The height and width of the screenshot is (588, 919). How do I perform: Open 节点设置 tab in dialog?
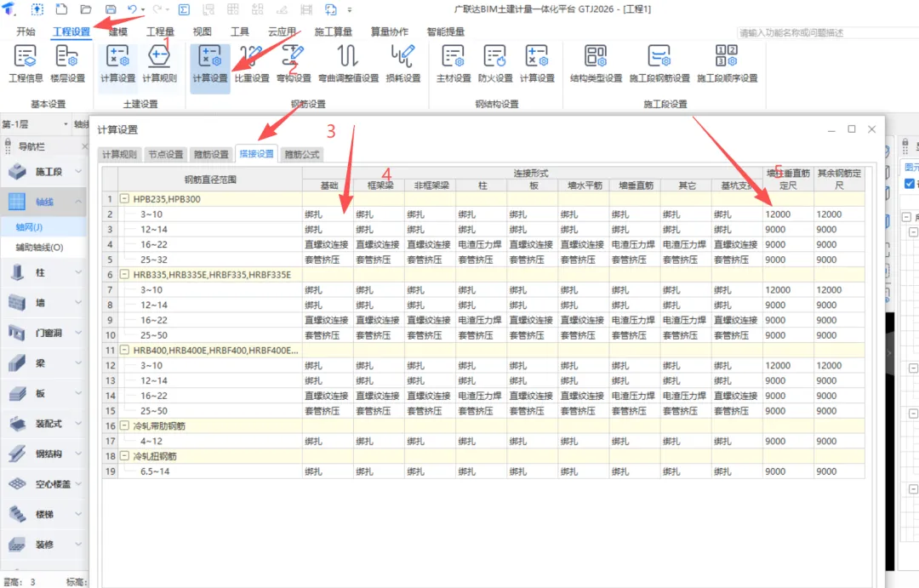165,154
